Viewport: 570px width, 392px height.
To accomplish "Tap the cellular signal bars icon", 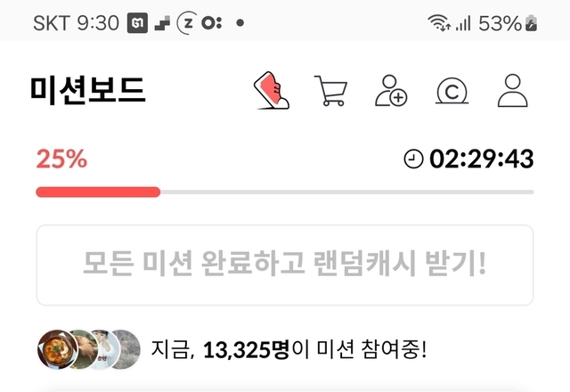I will [463, 24].
